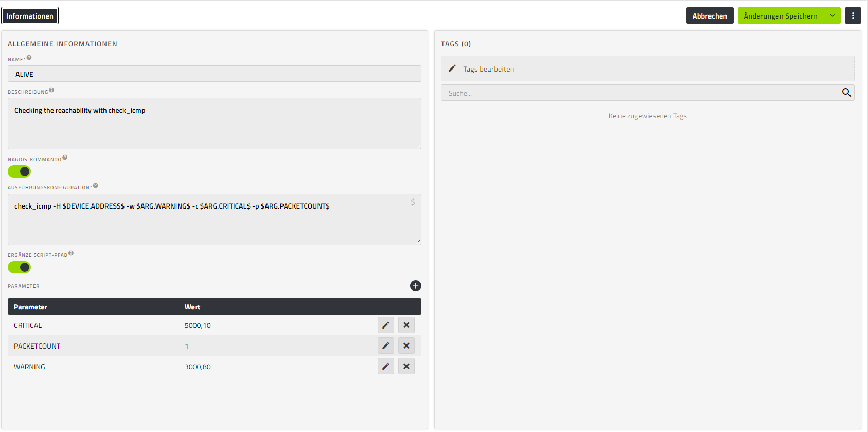Grab the command textarea resize handle
Screen dimensions: 868x432
pos(418,242)
